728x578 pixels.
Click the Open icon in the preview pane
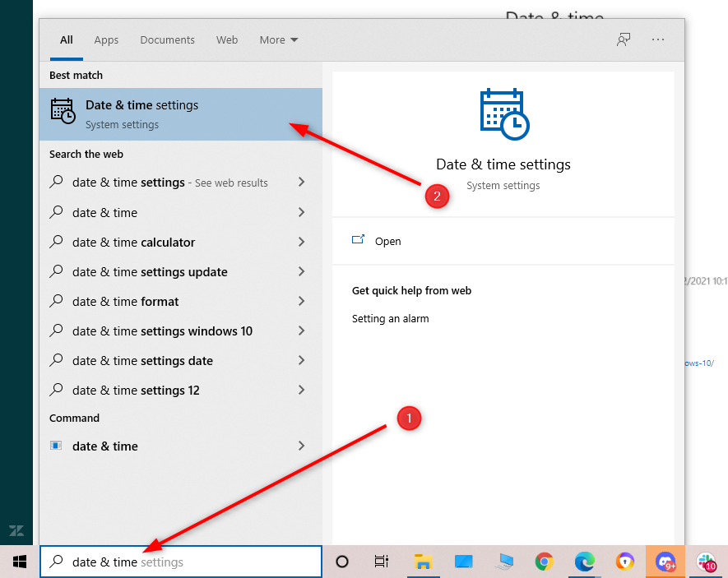[358, 239]
